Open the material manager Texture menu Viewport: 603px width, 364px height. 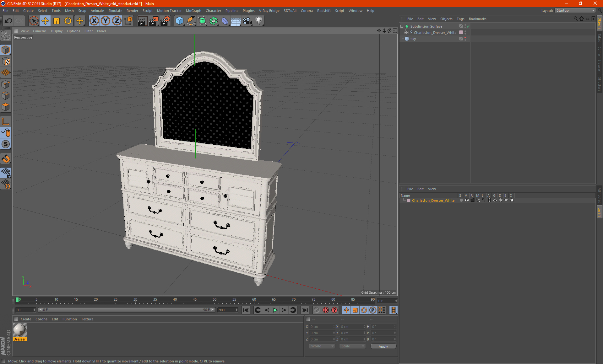(87, 319)
